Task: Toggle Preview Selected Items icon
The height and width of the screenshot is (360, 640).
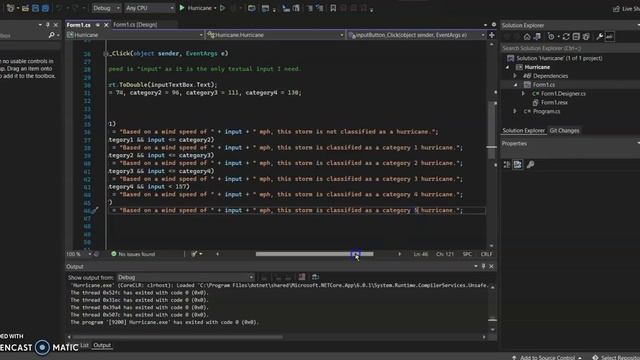Action: (x=609, y=37)
